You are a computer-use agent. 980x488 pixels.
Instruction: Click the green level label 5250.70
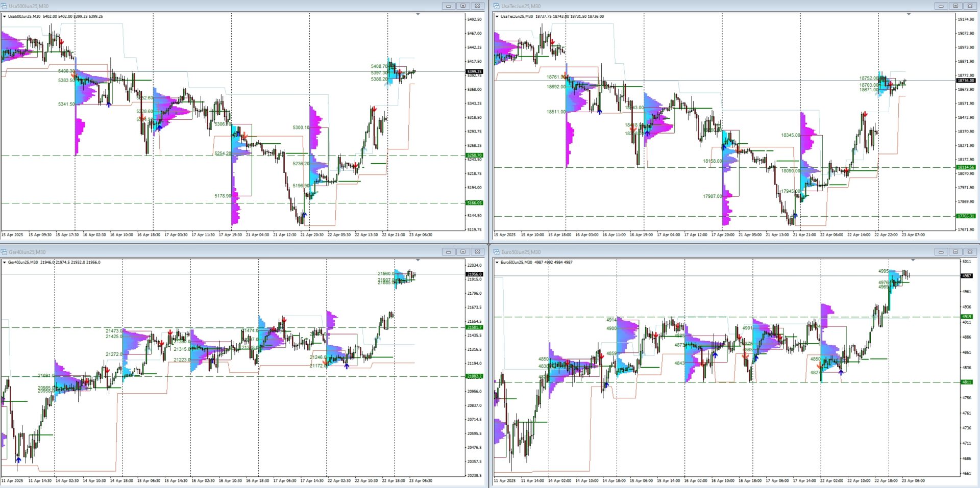tap(474, 156)
